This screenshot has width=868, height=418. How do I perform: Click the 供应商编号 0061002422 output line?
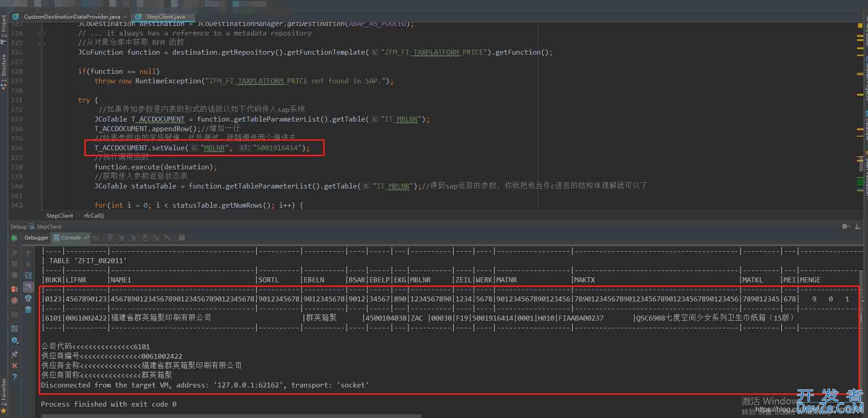112,357
